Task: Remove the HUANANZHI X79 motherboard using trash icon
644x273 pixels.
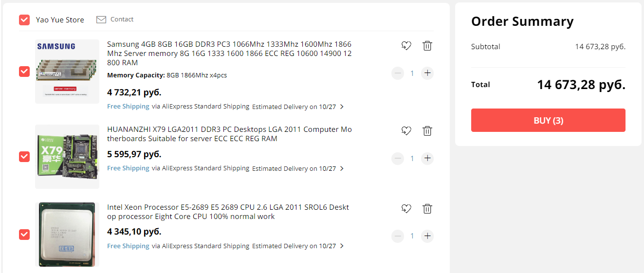Action: point(427,131)
